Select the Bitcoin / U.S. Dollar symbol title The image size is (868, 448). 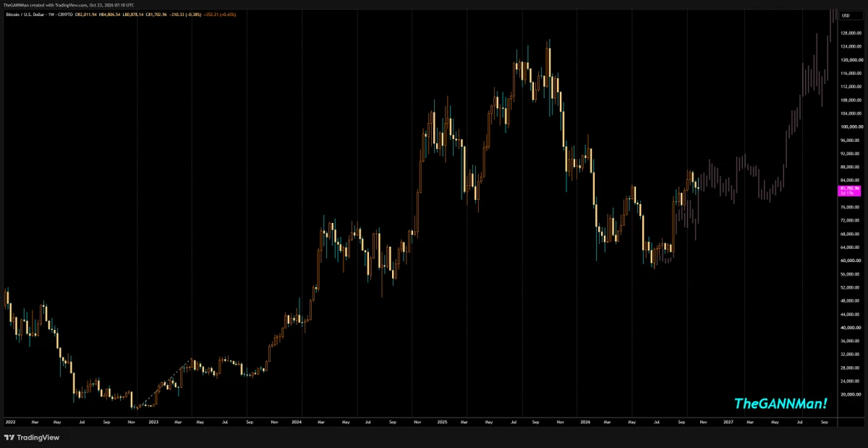click(25, 15)
